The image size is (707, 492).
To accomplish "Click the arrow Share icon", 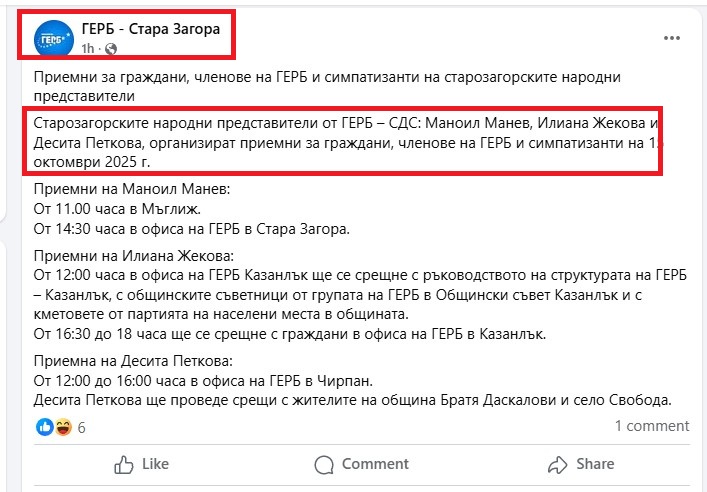I will pos(557,464).
